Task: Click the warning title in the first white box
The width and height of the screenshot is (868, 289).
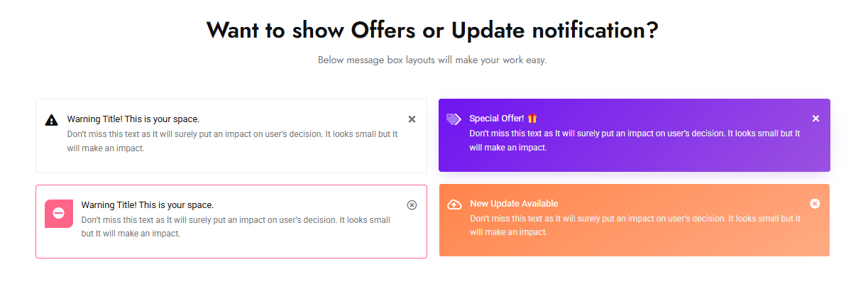Action: coord(133,119)
